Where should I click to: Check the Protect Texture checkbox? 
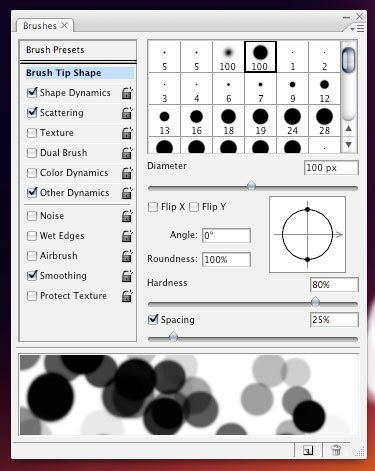point(32,296)
